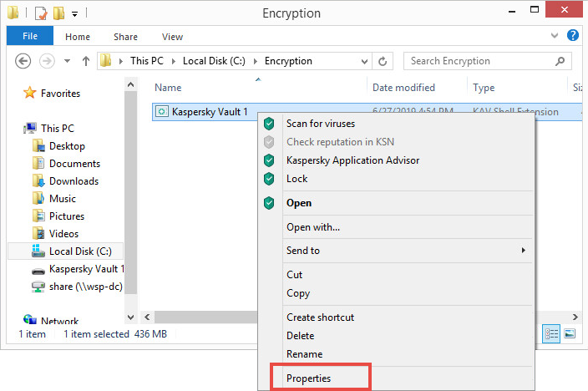This screenshot has height=391, width=588.
Task: Click This PC in the address bar
Action: click(x=147, y=61)
